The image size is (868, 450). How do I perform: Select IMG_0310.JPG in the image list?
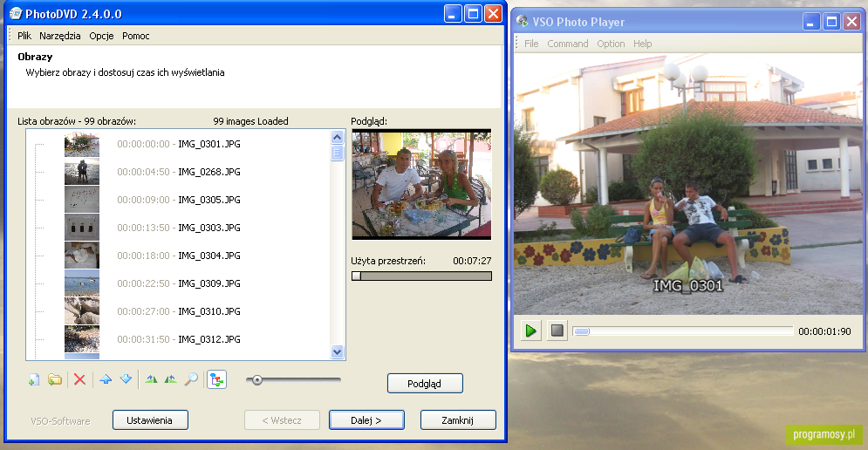(209, 311)
